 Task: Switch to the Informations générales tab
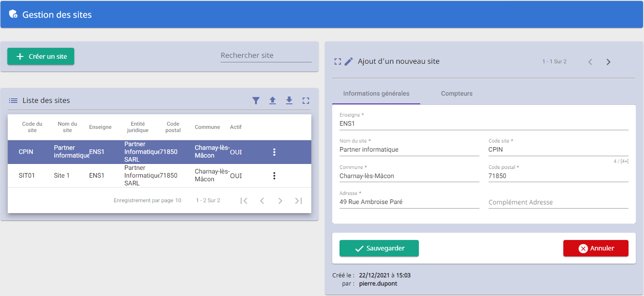(x=376, y=94)
